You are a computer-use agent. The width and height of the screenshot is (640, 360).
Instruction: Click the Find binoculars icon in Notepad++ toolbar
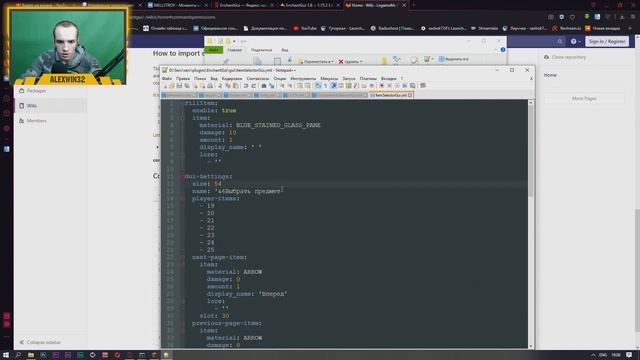coord(264,86)
